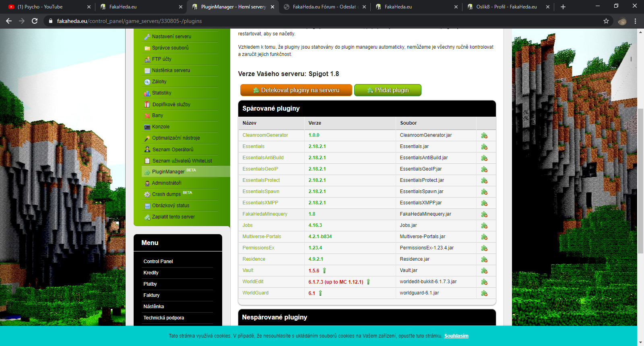644x346 pixels.
Task: Click update arrow next to WorldEdit version
Action: pos(368,282)
